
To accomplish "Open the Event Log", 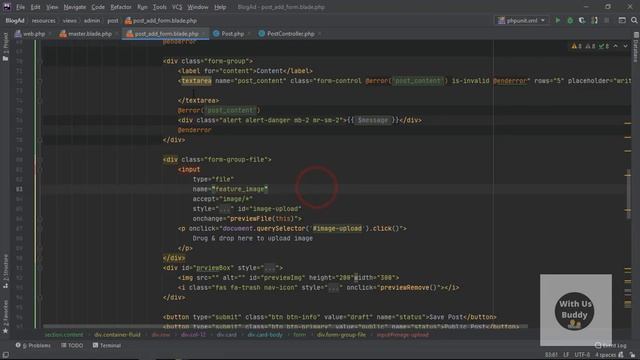I will pyautogui.click(x=611, y=345).
